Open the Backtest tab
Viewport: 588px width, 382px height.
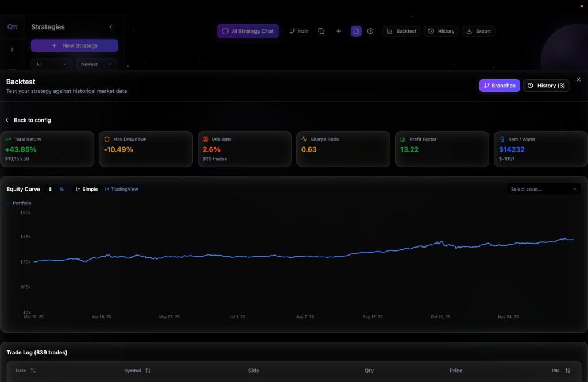pyautogui.click(x=401, y=31)
